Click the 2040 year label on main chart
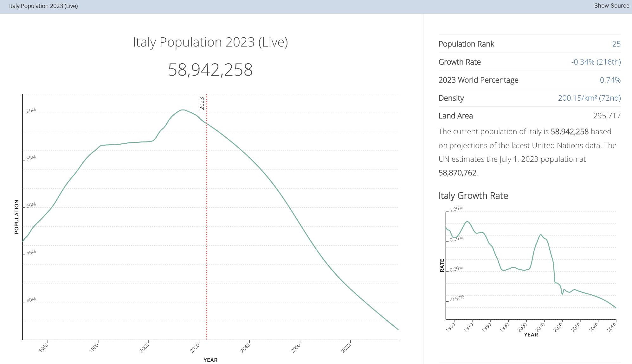Image resolution: width=632 pixels, height=364 pixels. click(x=245, y=348)
